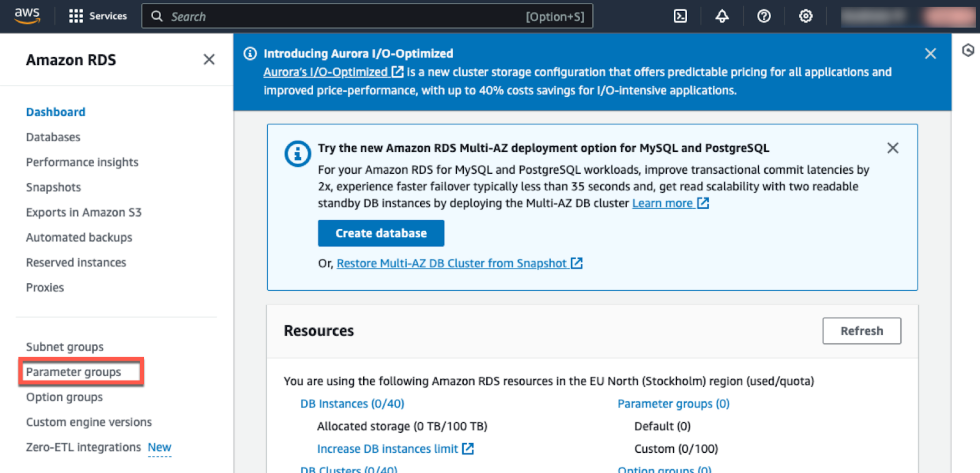980x473 pixels.
Task: Go to Databases in the sidebar
Action: [x=53, y=137]
